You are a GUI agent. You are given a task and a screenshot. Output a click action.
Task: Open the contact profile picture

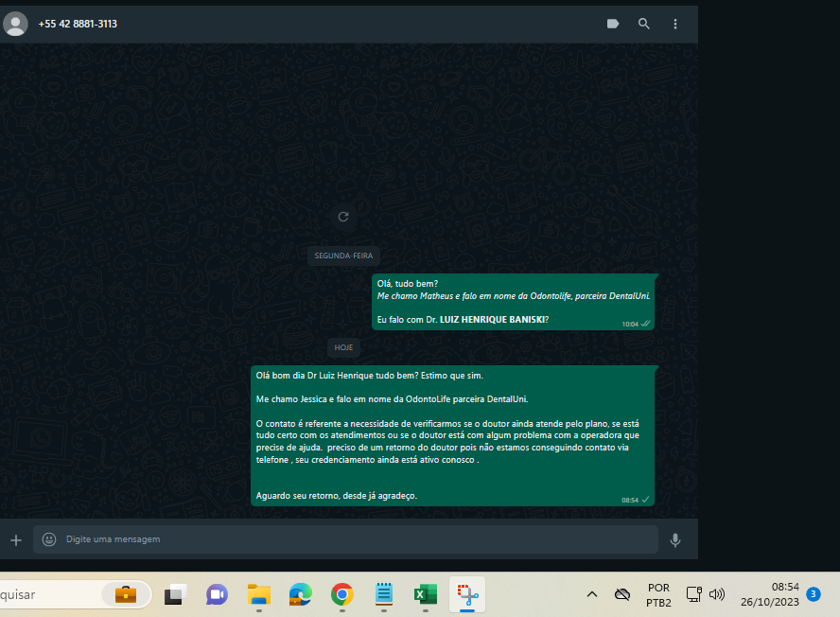coord(15,24)
